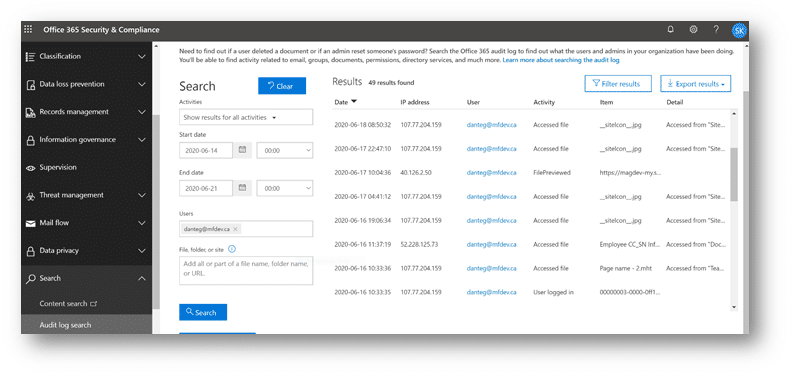Open the End date calendar picker
This screenshot has height=376, width=791.
click(x=242, y=188)
